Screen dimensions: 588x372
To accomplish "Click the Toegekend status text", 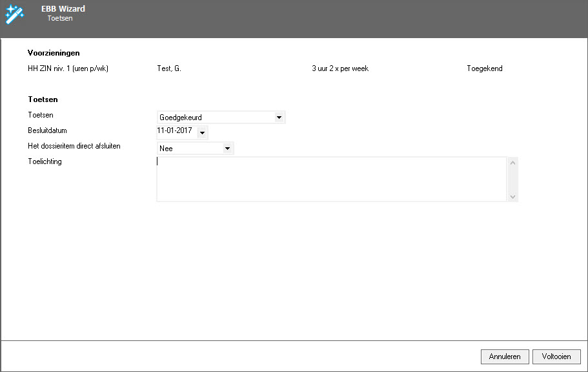I will point(484,68).
